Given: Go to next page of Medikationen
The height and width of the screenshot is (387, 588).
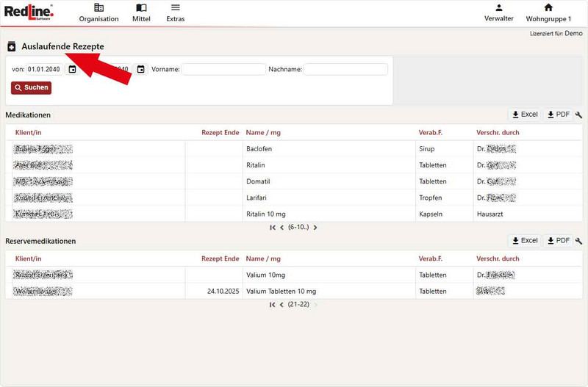Looking at the screenshot, I should (315, 228).
